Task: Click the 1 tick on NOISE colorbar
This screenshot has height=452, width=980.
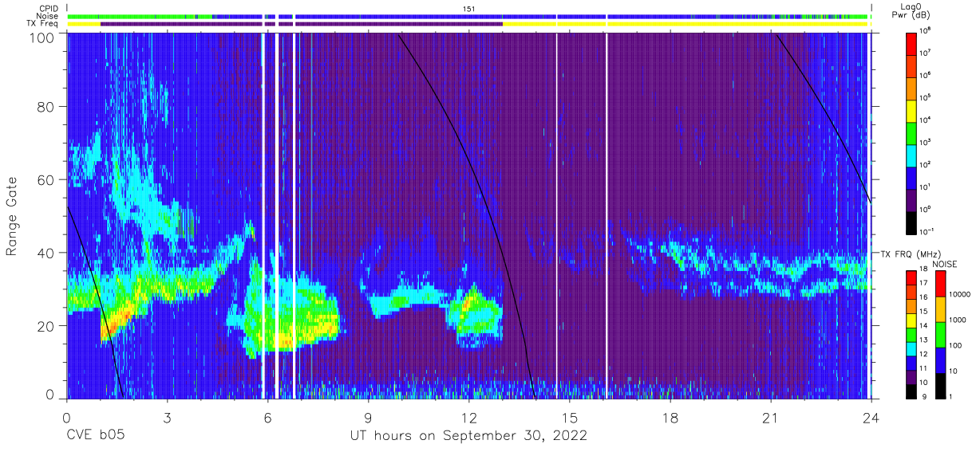Action: pyautogui.click(x=950, y=397)
